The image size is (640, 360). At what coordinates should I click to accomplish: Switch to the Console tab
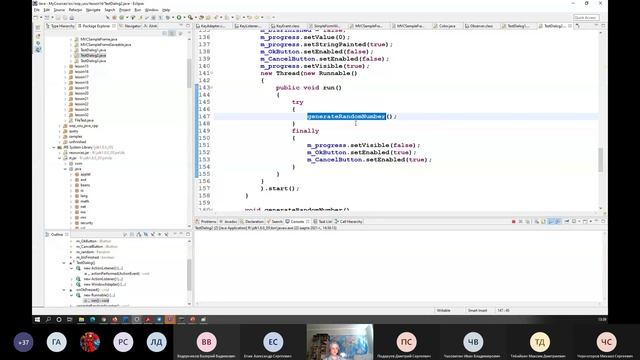coord(297,222)
